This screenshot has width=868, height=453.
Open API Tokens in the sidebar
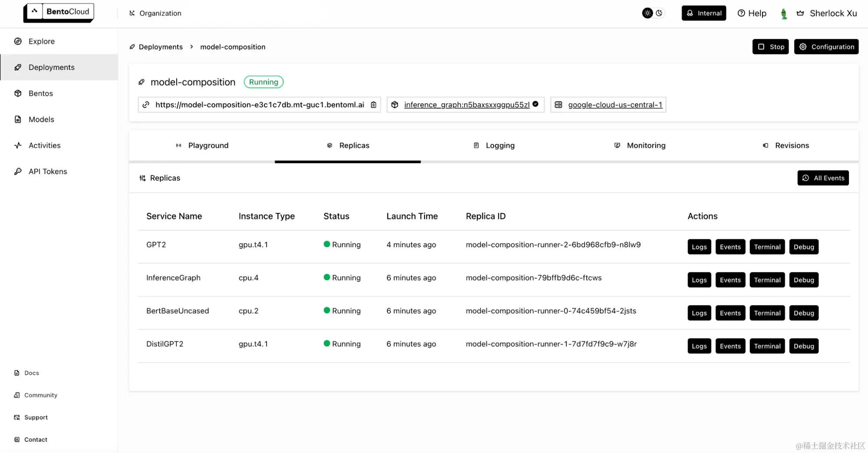pyautogui.click(x=59, y=172)
